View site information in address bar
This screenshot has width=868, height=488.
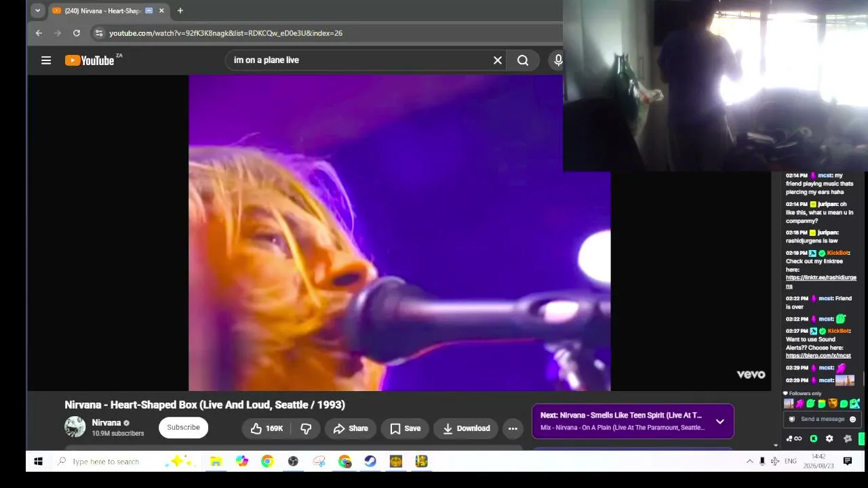pyautogui.click(x=99, y=33)
